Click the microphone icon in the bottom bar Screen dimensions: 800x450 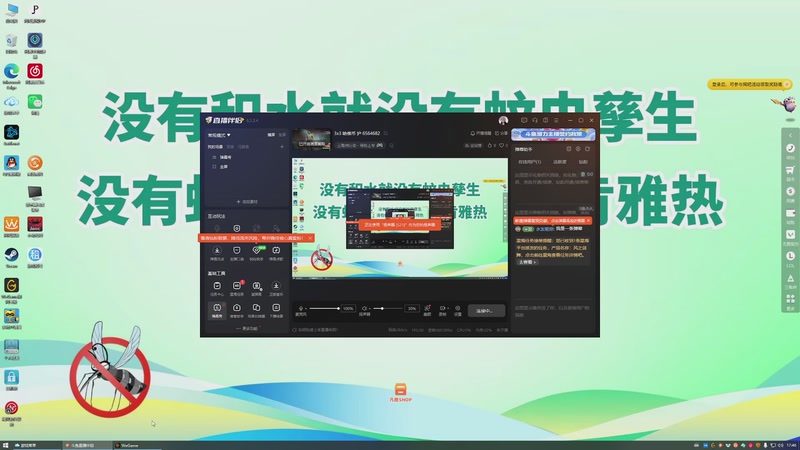coord(301,308)
